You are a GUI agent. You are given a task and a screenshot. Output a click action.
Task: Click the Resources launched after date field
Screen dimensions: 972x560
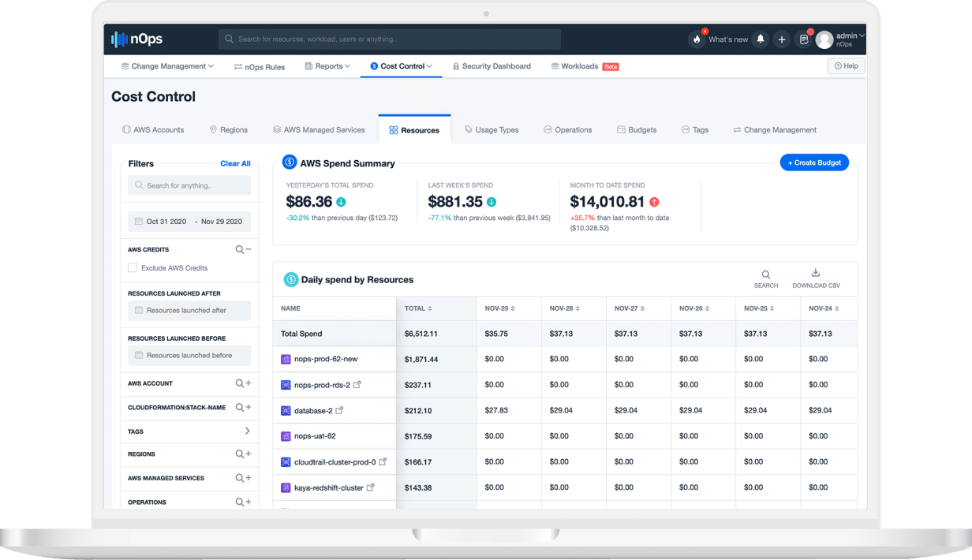tap(189, 310)
